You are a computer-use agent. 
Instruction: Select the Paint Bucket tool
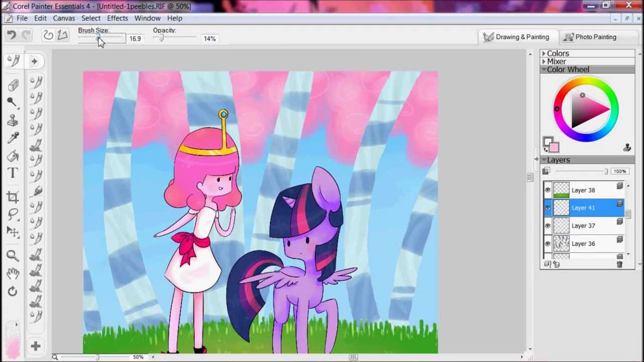point(13,155)
